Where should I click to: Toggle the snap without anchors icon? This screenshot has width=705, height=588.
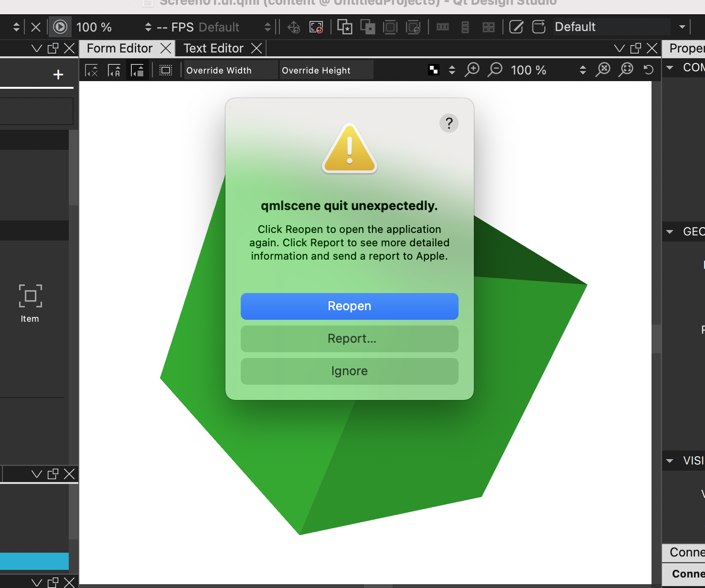[137, 71]
